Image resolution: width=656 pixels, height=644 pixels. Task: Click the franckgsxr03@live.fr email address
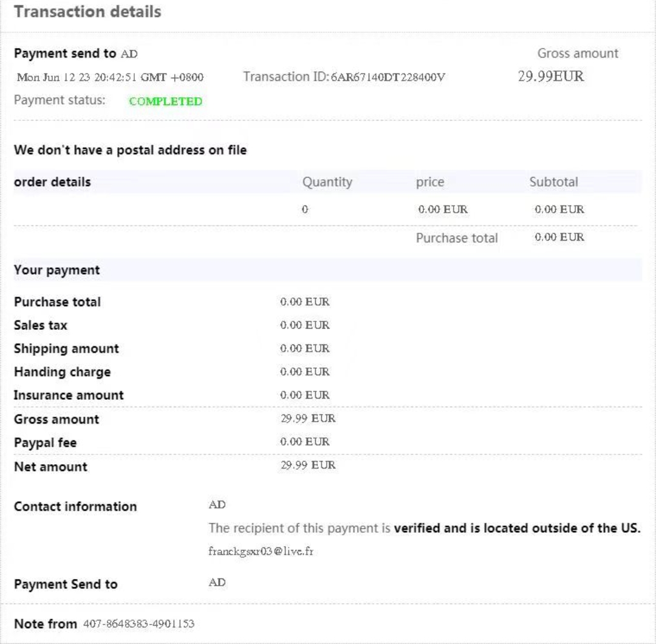point(261,552)
